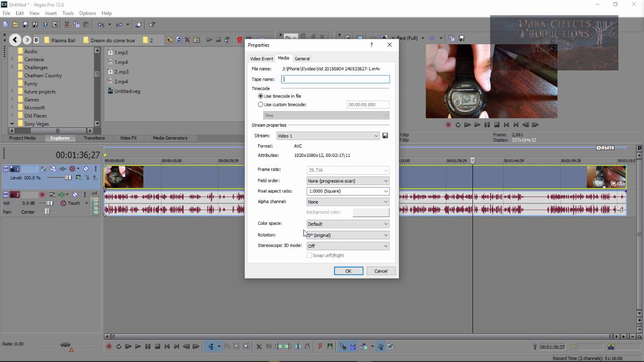The width and height of the screenshot is (644, 362).
Task: Click the save icon next to Stream dropdown
Action: coord(385,136)
